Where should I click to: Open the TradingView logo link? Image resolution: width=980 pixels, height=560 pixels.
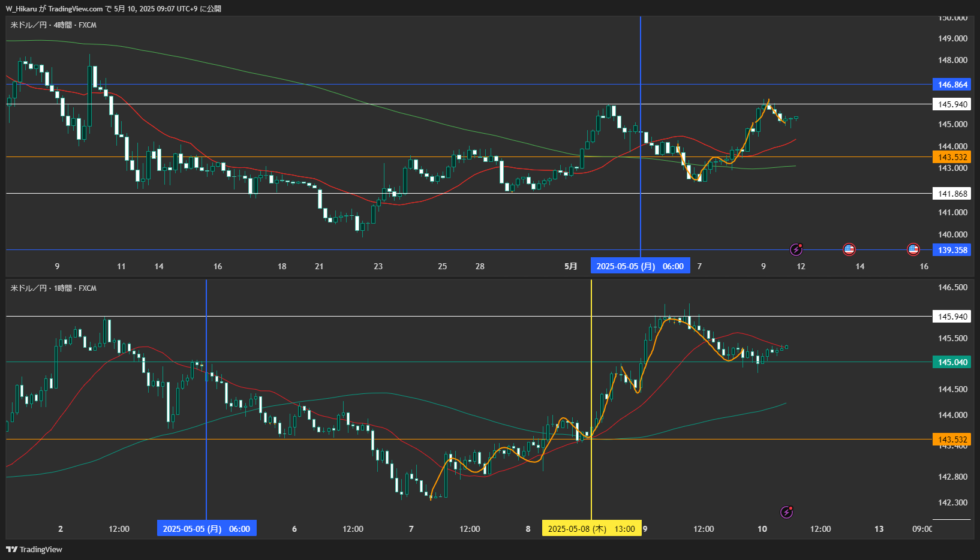pyautogui.click(x=34, y=549)
